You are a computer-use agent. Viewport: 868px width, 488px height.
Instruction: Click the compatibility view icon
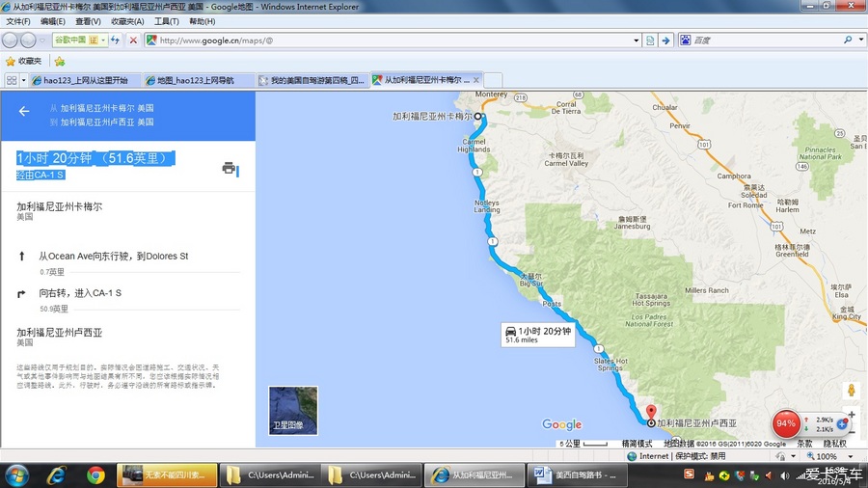[650, 41]
